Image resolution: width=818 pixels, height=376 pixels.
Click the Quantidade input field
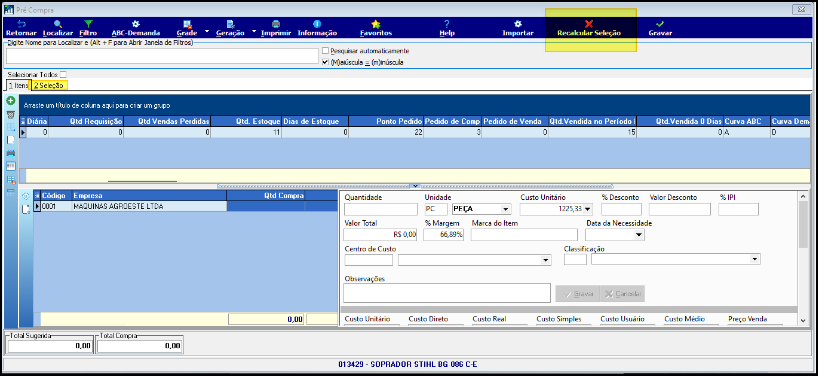[x=381, y=209]
